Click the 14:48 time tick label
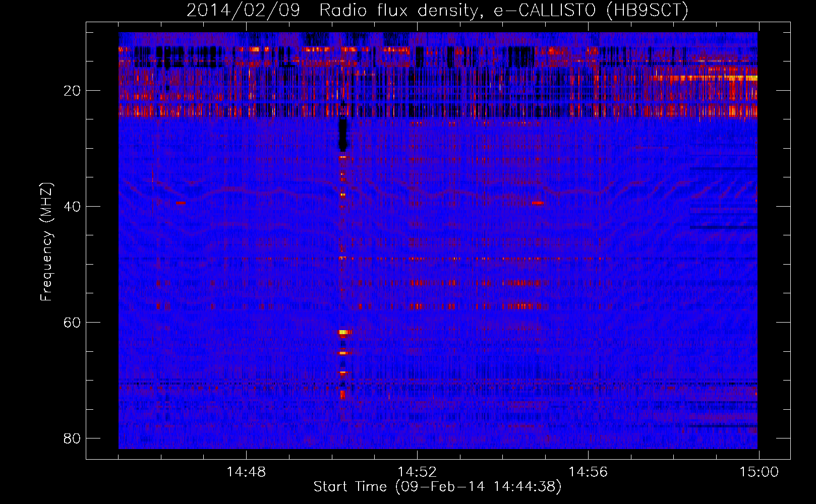The width and height of the screenshot is (816, 504). 246,472
